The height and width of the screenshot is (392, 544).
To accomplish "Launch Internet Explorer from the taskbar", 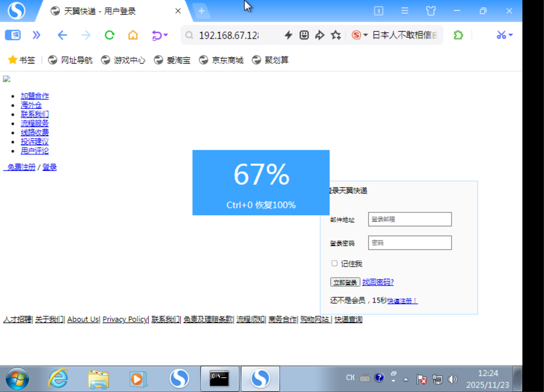I will (x=58, y=379).
